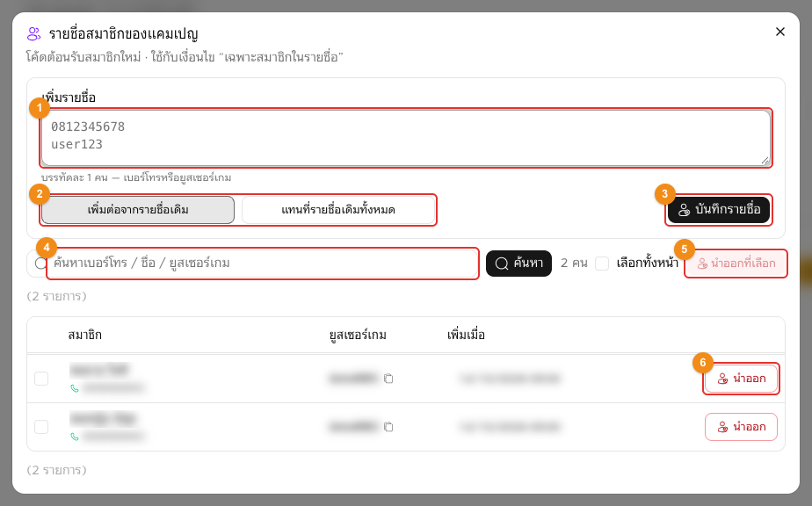The height and width of the screenshot is (506, 812).
Task: Click the "ยูสเซอร์เกม" column header
Action: tap(358, 335)
